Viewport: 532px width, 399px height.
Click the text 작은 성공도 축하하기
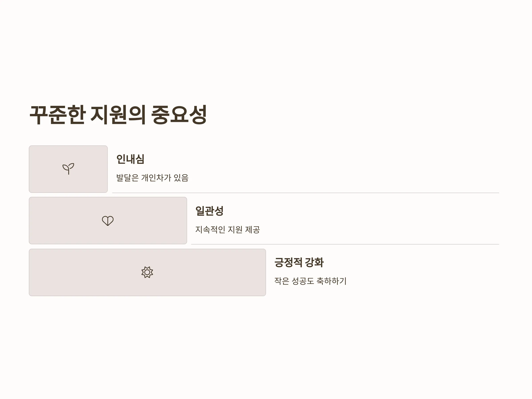click(311, 281)
